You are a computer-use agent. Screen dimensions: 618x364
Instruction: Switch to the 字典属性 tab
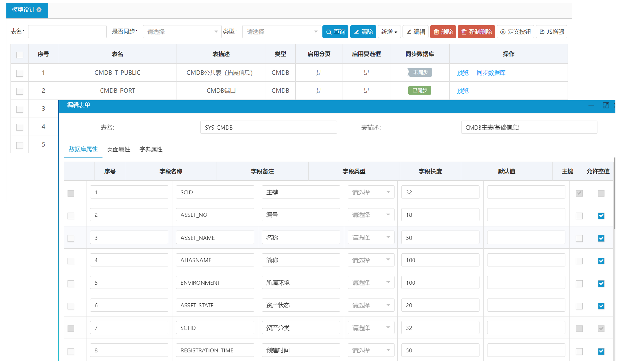[151, 149]
